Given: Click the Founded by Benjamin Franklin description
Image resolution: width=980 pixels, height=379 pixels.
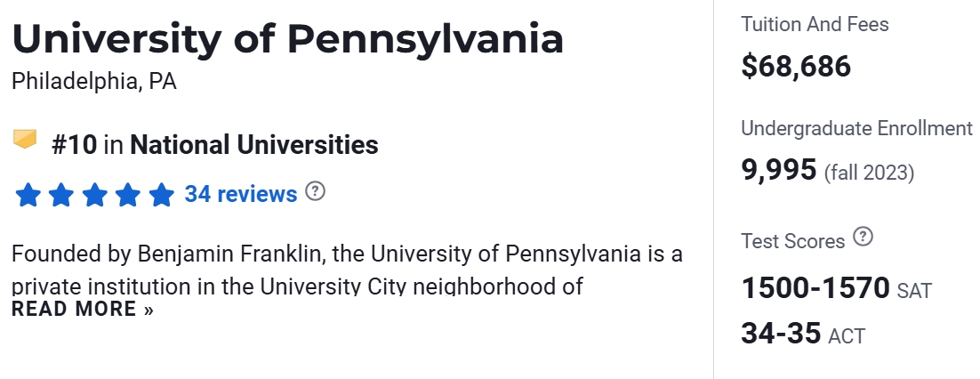Looking at the screenshot, I should click(x=347, y=254).
